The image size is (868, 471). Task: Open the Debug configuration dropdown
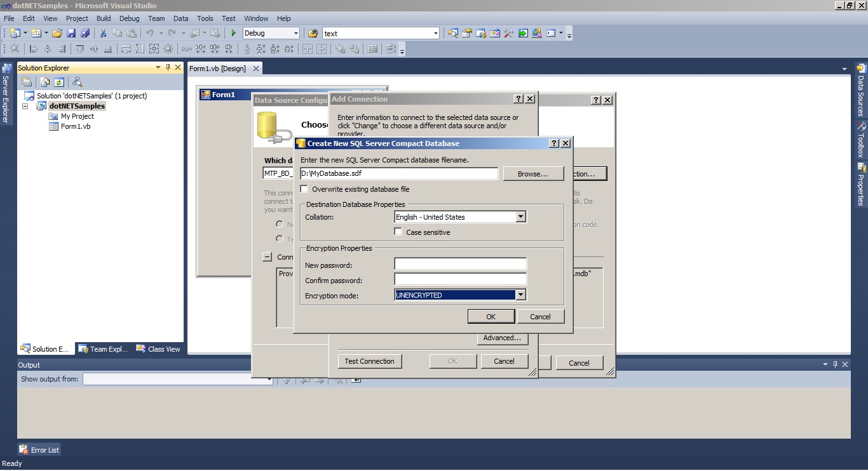(297, 32)
